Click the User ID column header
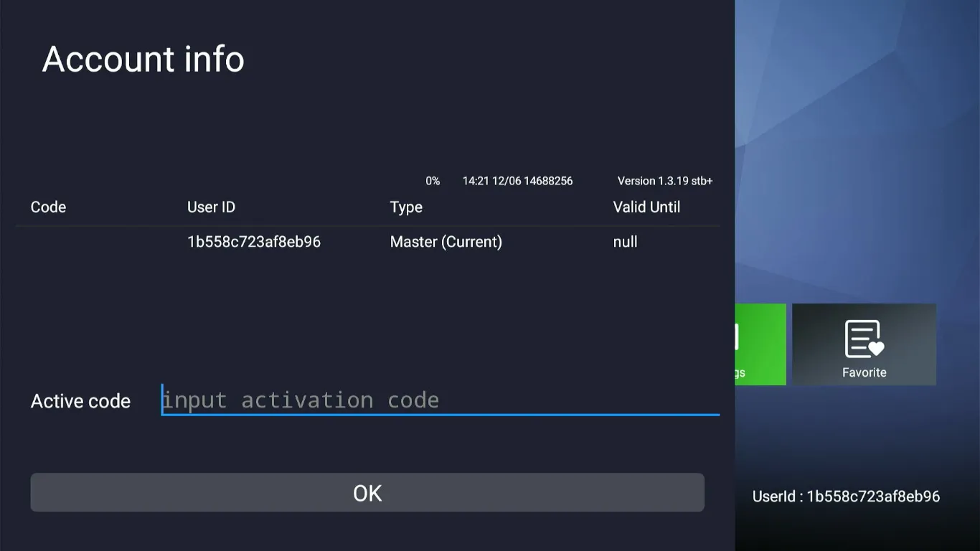The image size is (980, 551). tap(211, 207)
